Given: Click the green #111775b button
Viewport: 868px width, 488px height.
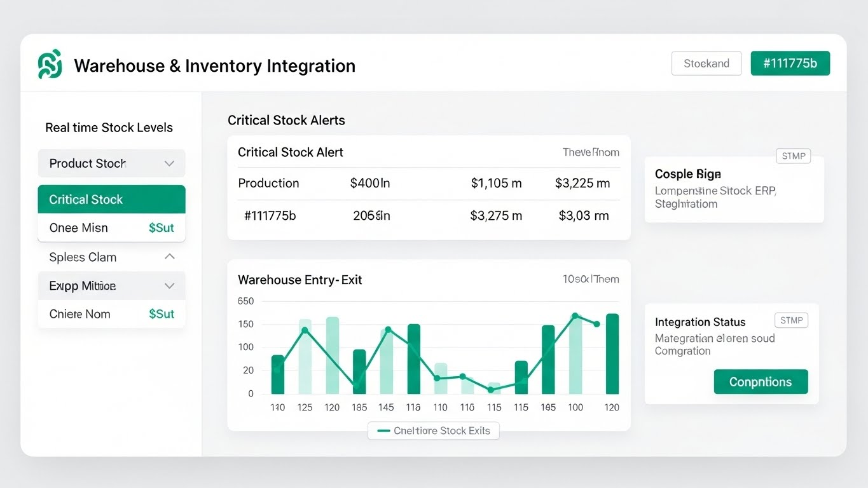Looking at the screenshot, I should coord(790,63).
